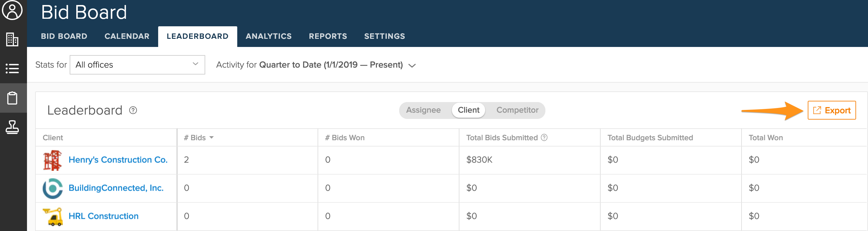Go to the Analytics tab
Viewport: 868px width, 231px height.
tap(269, 36)
